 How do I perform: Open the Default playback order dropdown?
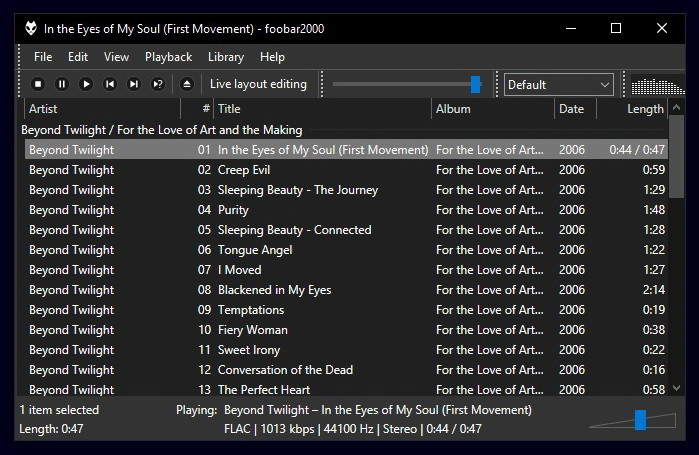click(x=558, y=85)
